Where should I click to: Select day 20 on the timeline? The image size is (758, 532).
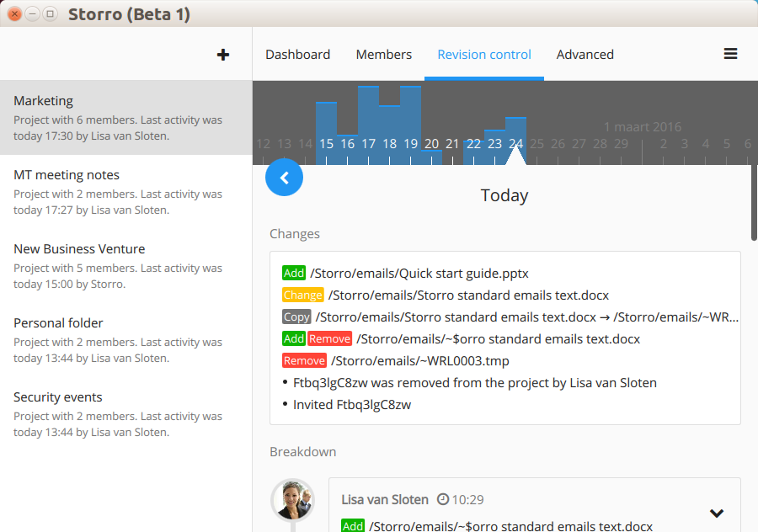click(432, 143)
